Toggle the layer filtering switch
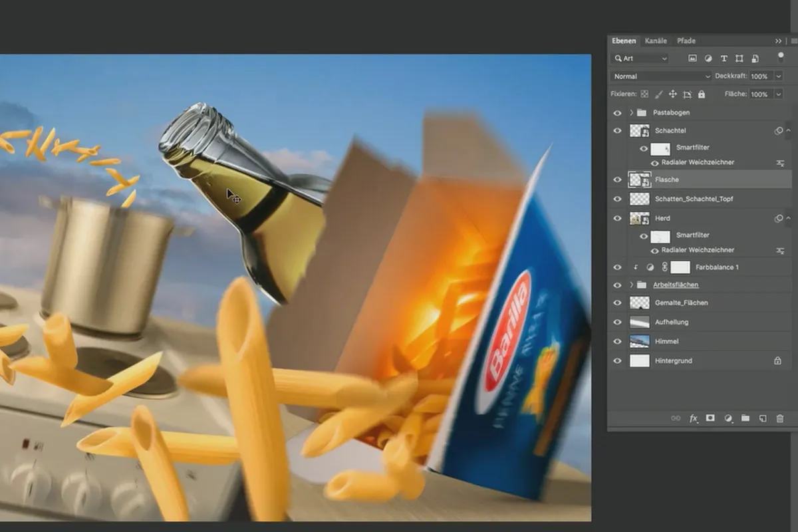The height and width of the screenshot is (532, 798). [779, 57]
